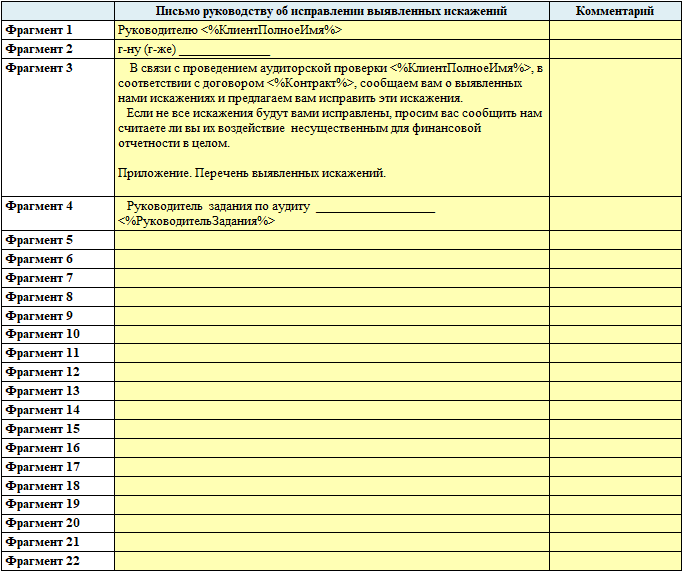Click the empty text cell of Фрагмент 18
This screenshot has height=572, width=683.
(331, 486)
